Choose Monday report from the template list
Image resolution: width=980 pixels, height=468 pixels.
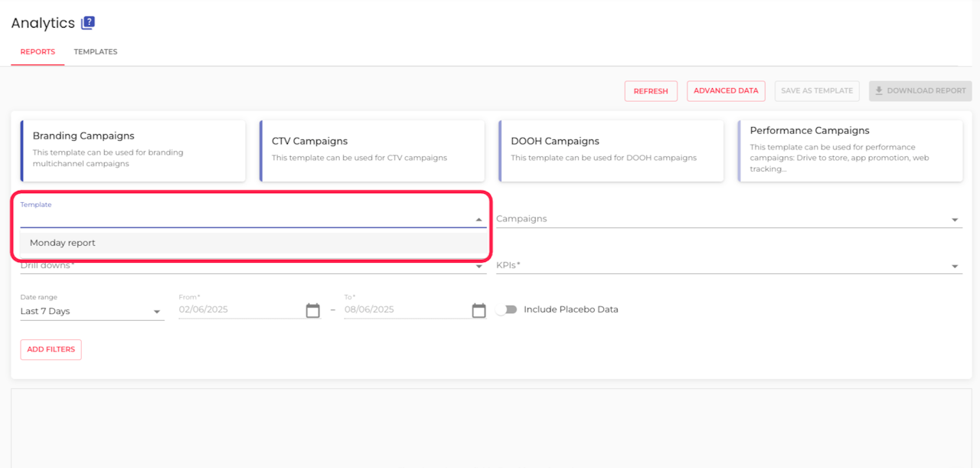click(x=63, y=243)
